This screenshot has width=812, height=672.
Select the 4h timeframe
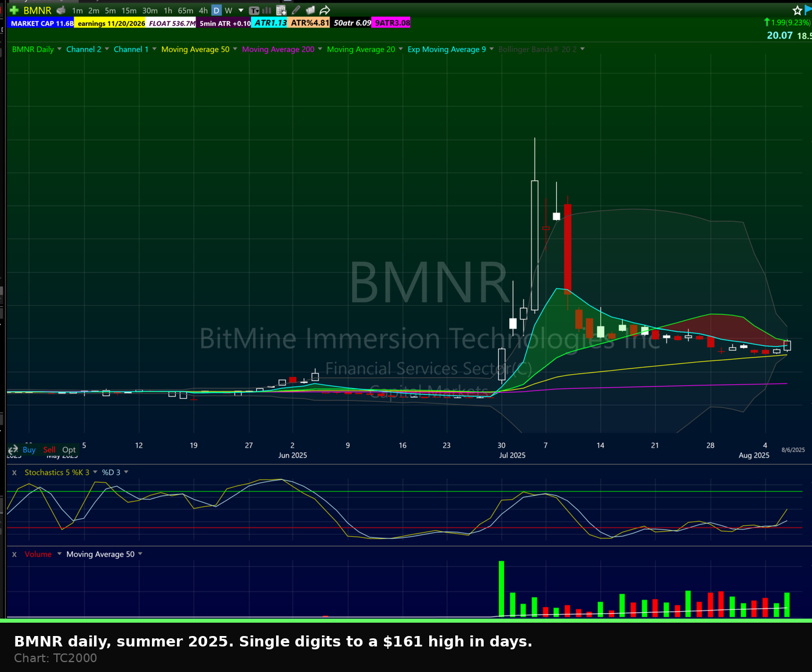coord(203,10)
